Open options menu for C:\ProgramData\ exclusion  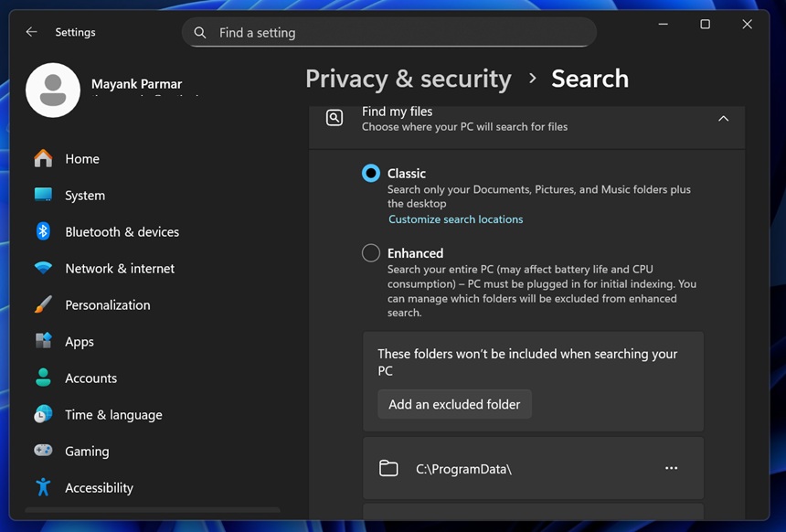click(x=671, y=468)
